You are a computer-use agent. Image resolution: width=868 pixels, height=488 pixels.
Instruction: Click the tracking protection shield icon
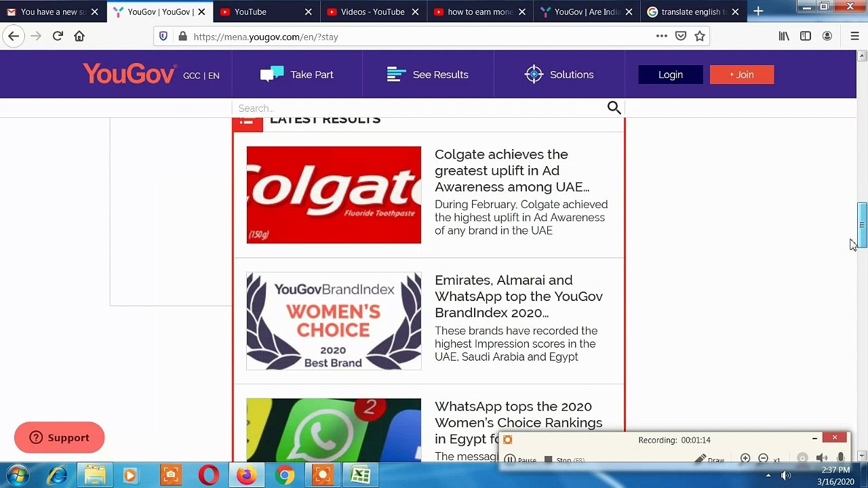[163, 37]
